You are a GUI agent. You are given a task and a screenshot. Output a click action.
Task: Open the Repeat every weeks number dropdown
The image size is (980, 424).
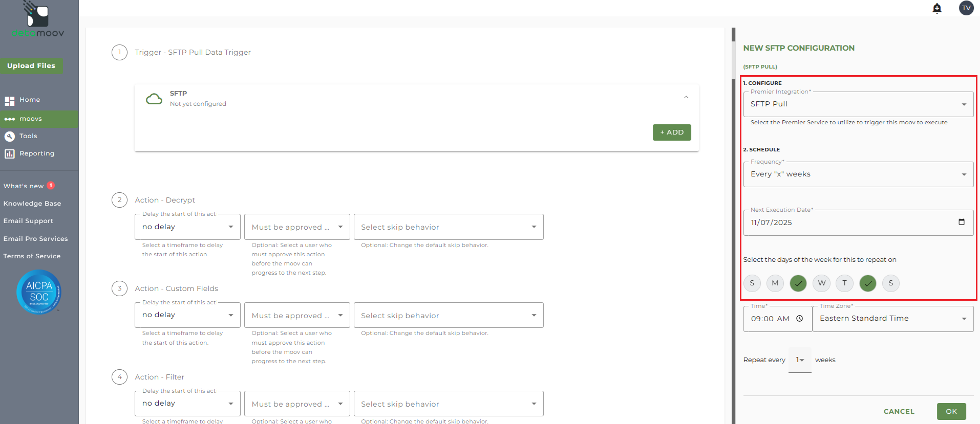point(800,360)
